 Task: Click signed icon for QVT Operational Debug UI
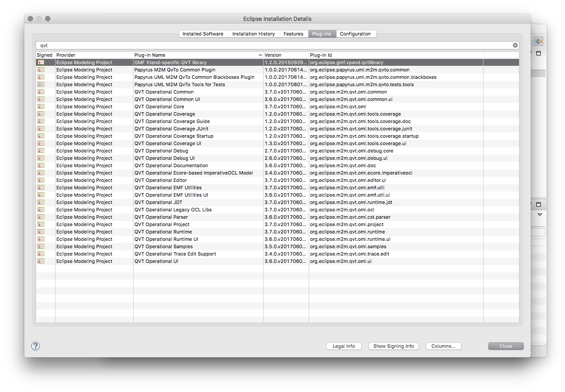(41, 158)
